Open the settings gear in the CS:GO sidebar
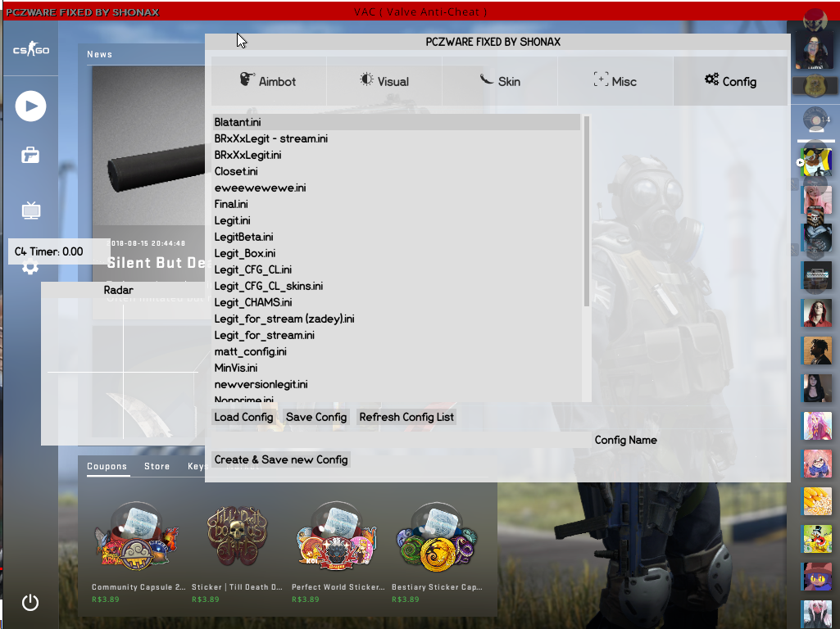840x629 pixels. pyautogui.click(x=30, y=267)
